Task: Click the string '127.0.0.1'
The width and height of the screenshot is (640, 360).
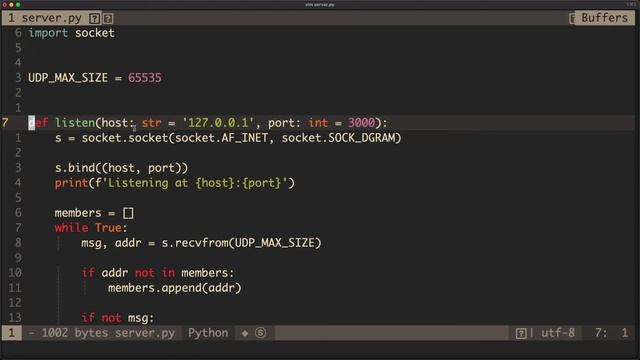Action: tap(218, 123)
